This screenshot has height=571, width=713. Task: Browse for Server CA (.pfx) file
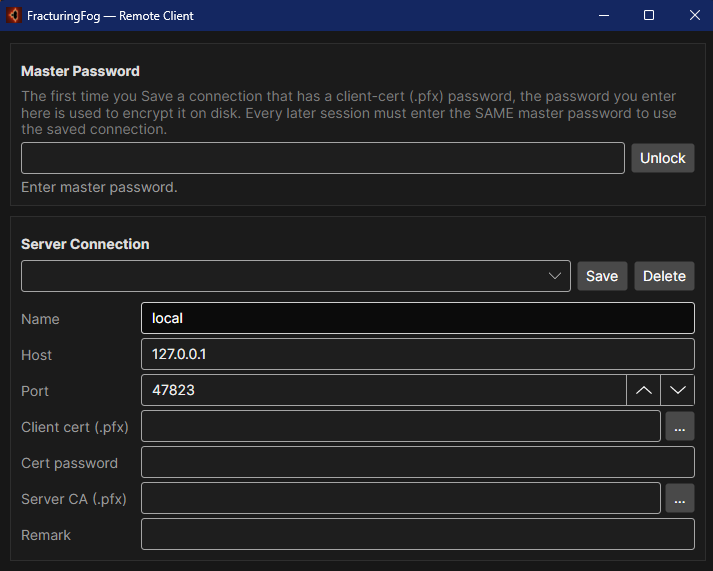click(680, 498)
